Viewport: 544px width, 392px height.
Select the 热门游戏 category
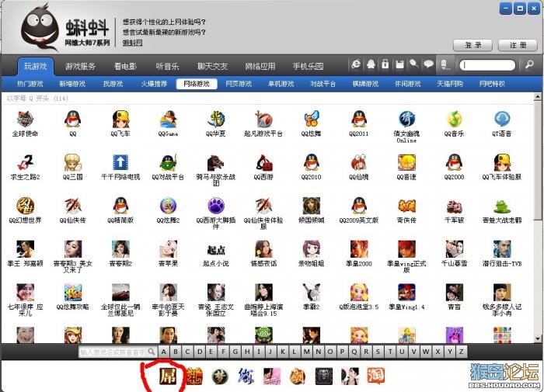[30, 84]
